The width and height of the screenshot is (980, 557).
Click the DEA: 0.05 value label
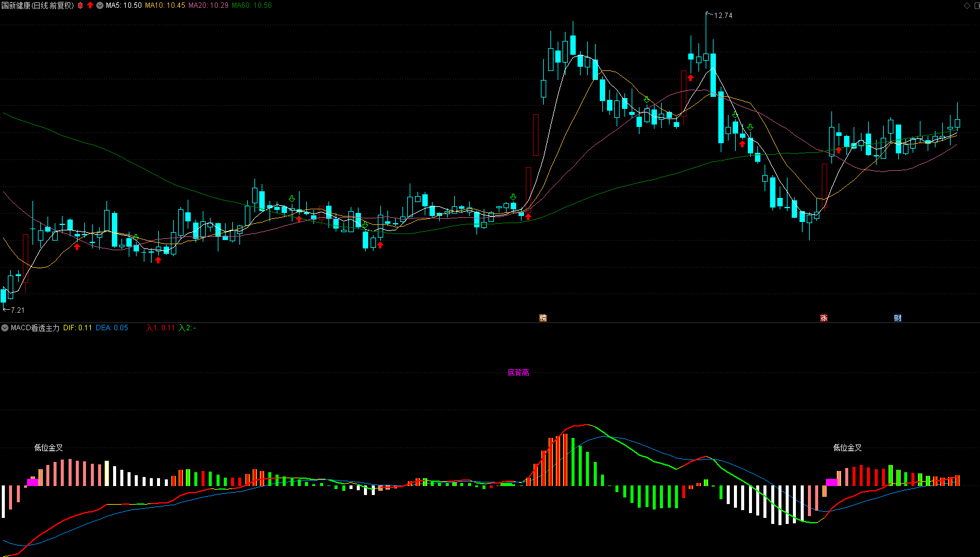pos(112,328)
